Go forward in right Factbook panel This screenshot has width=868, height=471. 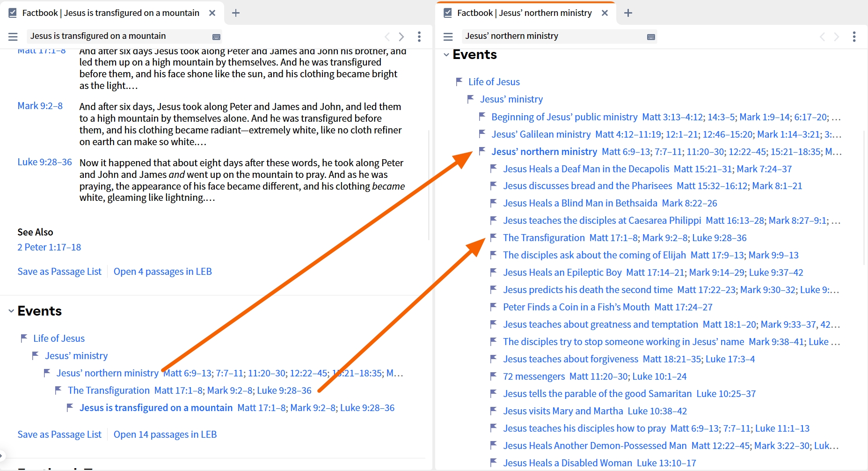coord(837,37)
